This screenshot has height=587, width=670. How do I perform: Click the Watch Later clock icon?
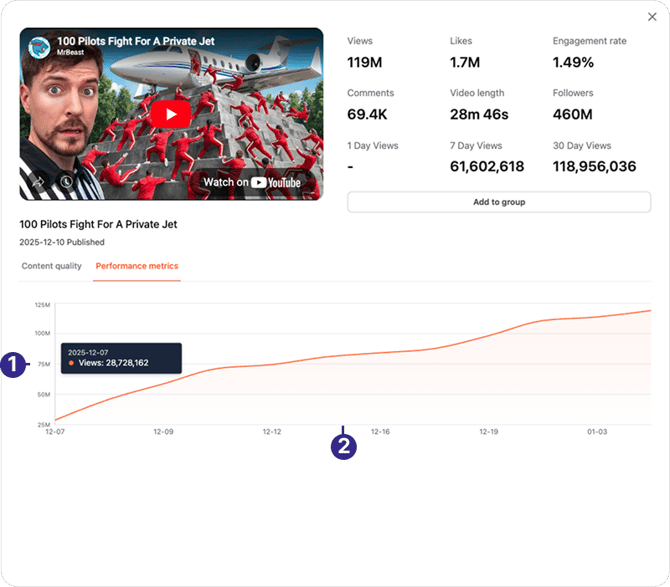coord(66,182)
